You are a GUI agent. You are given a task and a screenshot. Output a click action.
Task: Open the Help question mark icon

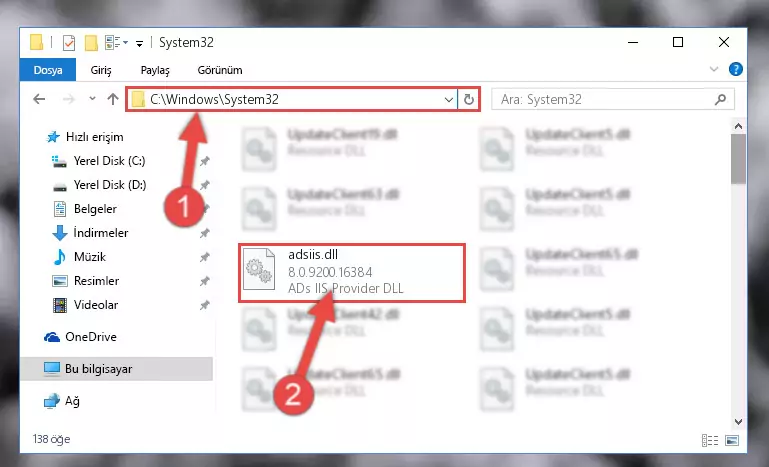pyautogui.click(x=736, y=69)
